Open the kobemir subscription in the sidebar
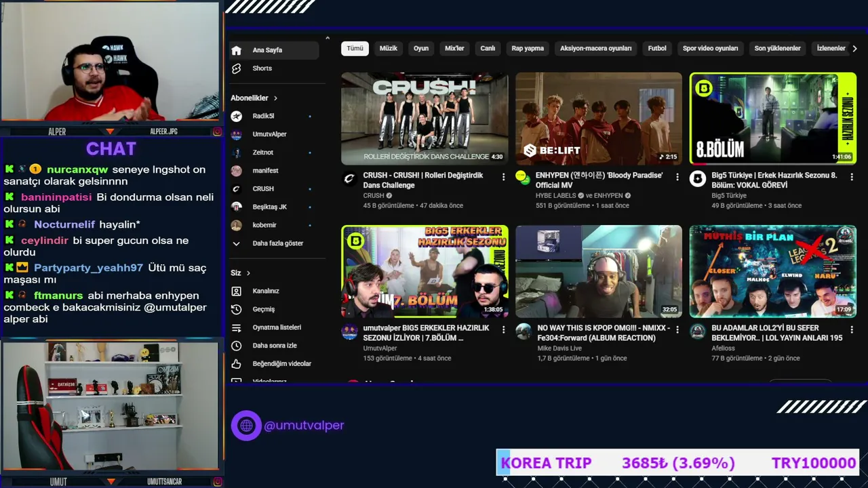Image resolution: width=868 pixels, height=488 pixels. tap(274, 225)
